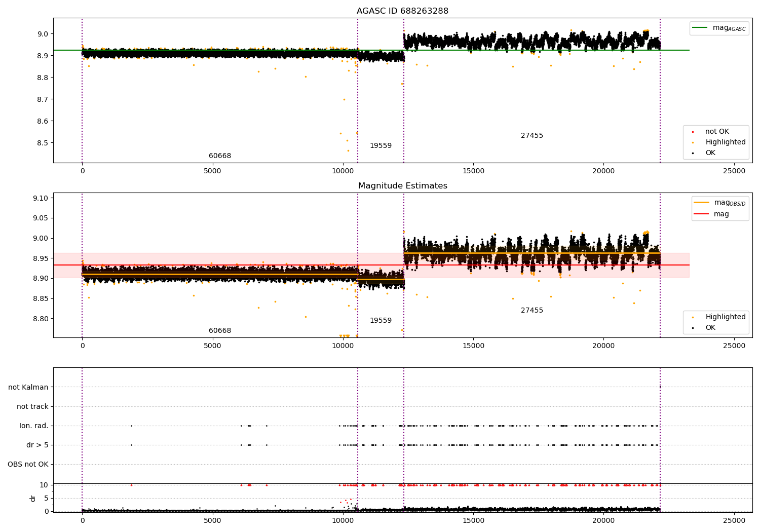Viewport: 760px width, 532px height.
Task: Click y-tick 8.5 on the AGASC ID plot
Action: 43,143
